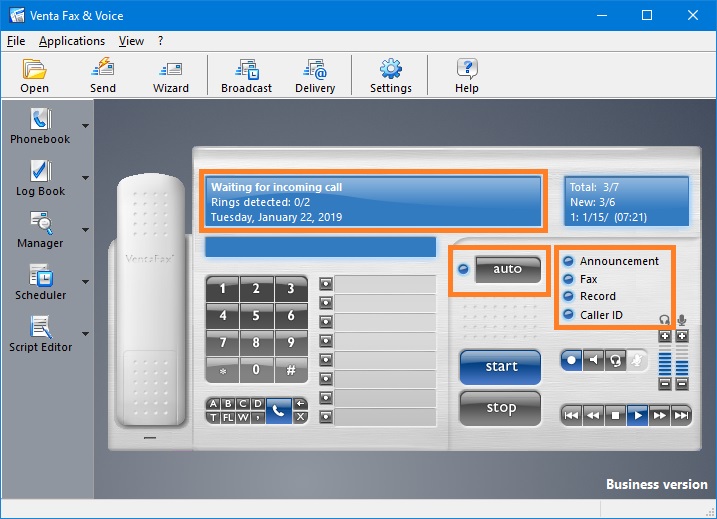Image resolution: width=717 pixels, height=519 pixels.
Task: Decrease microphone level with its minus button
Action: (682, 384)
